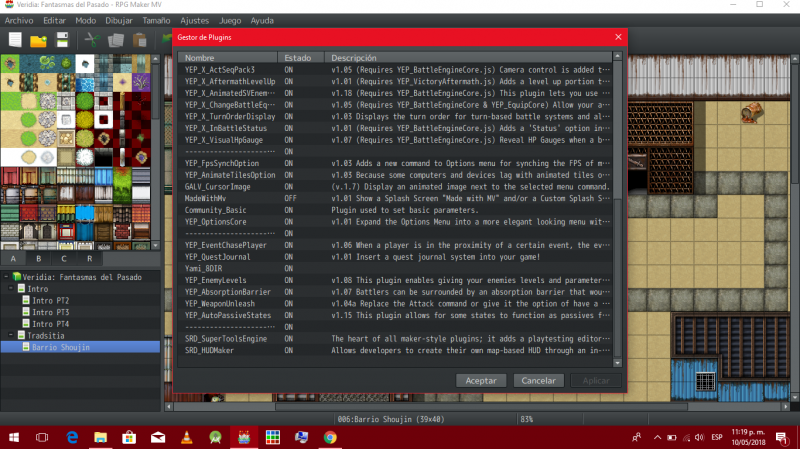The height and width of the screenshot is (449, 800).
Task: Select the YEP_X_ActSeqPack3 plugin row
Action: (395, 69)
